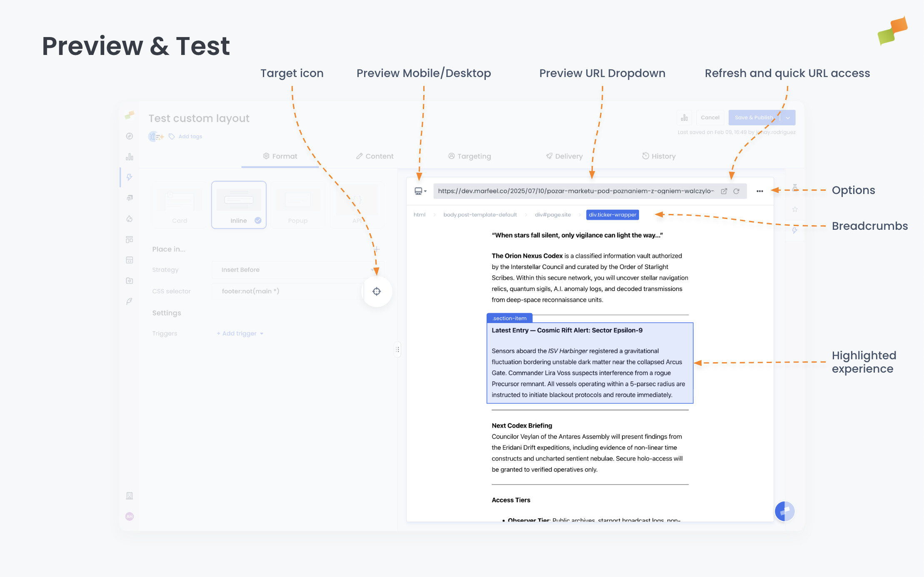Refresh the preview using the reload icon
The width and height of the screenshot is (924, 577).
(x=737, y=191)
